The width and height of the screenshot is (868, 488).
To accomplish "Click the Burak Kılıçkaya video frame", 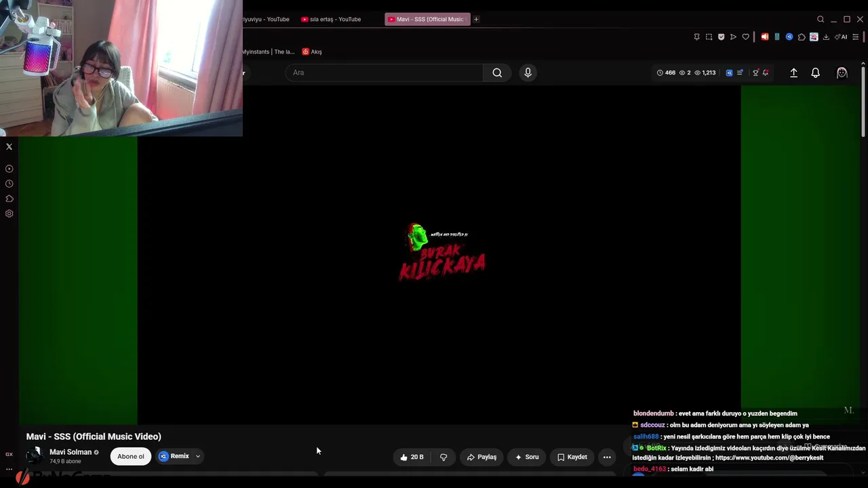I will coord(439,254).
